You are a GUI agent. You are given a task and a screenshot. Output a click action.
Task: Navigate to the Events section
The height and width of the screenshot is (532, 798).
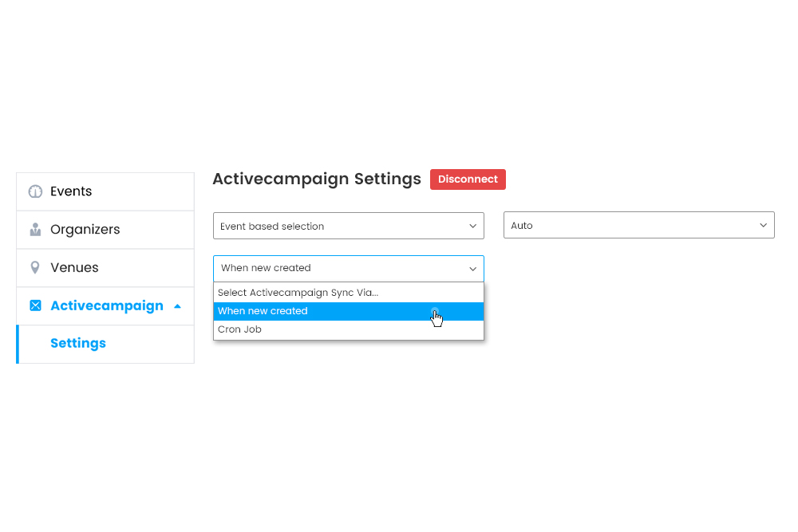71,191
